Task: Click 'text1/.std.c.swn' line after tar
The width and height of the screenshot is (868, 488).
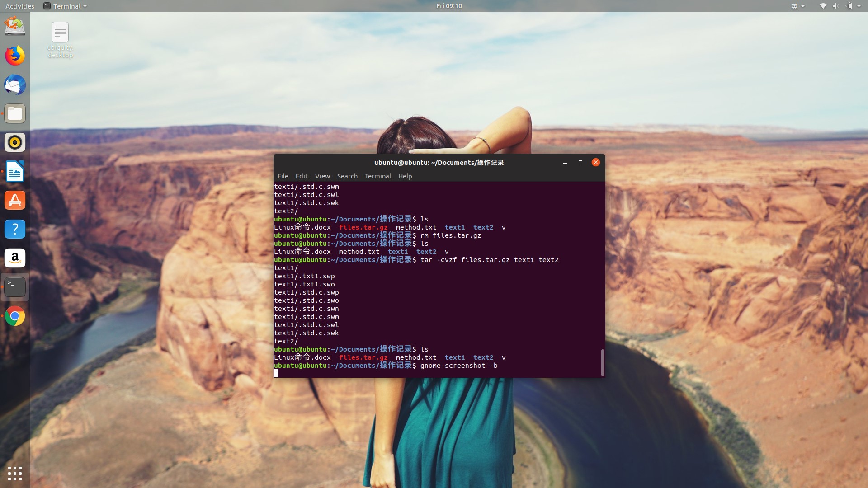Action: point(307,309)
